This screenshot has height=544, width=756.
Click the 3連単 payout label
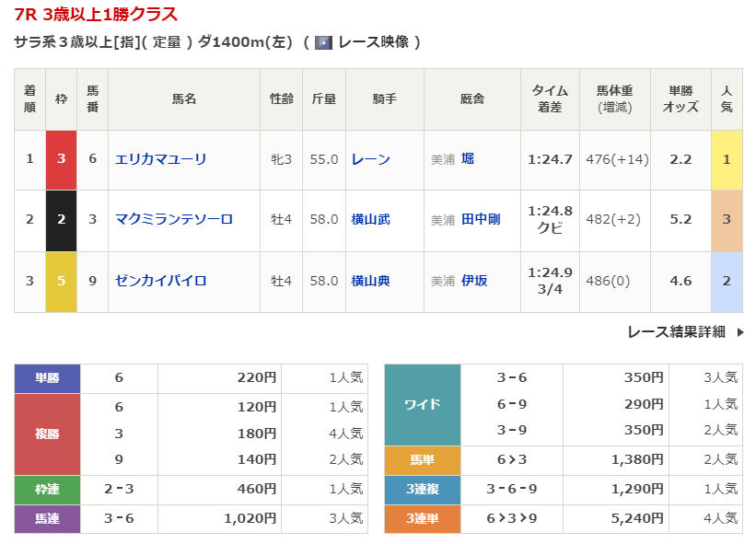click(422, 519)
